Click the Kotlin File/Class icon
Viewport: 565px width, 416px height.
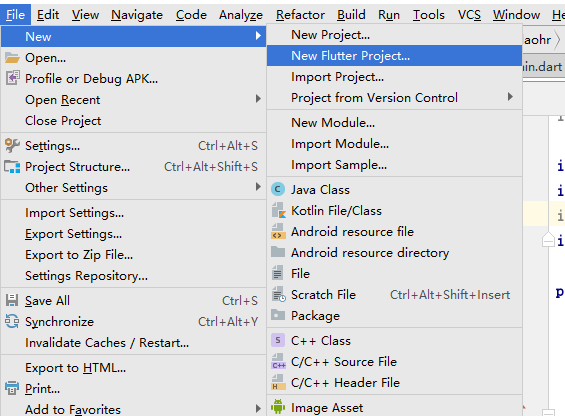pyautogui.click(x=279, y=211)
